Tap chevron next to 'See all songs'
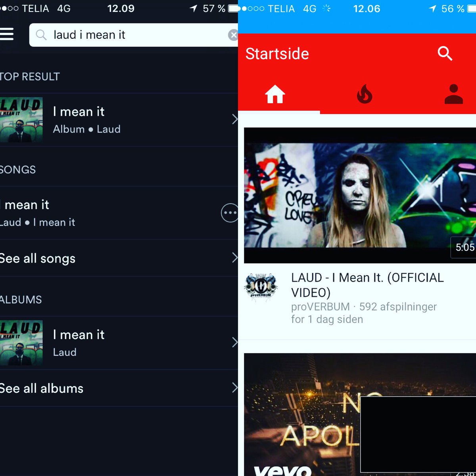Image resolution: width=476 pixels, height=476 pixels. 234,258
